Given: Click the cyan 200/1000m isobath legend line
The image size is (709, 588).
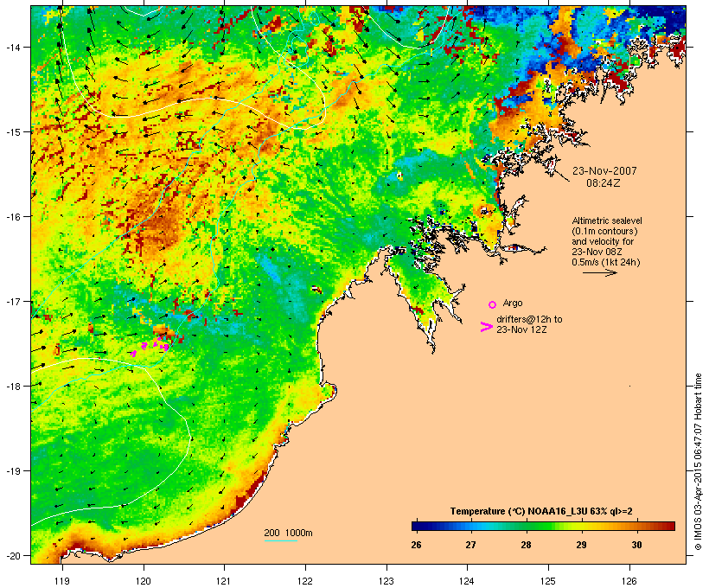Looking at the screenshot, I should pyautogui.click(x=281, y=541).
